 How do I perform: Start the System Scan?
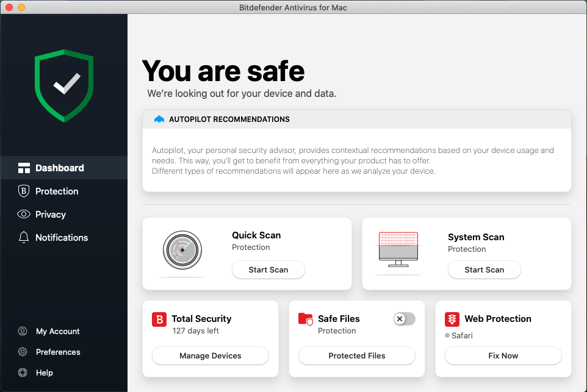484,269
